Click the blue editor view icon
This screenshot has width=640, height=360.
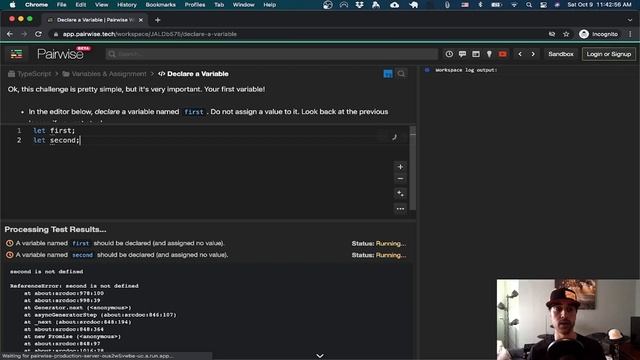click(x=388, y=73)
